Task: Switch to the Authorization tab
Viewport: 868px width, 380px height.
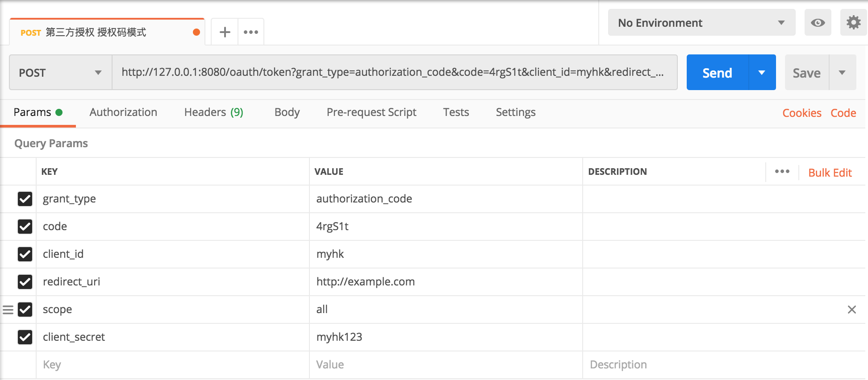Action: click(123, 112)
